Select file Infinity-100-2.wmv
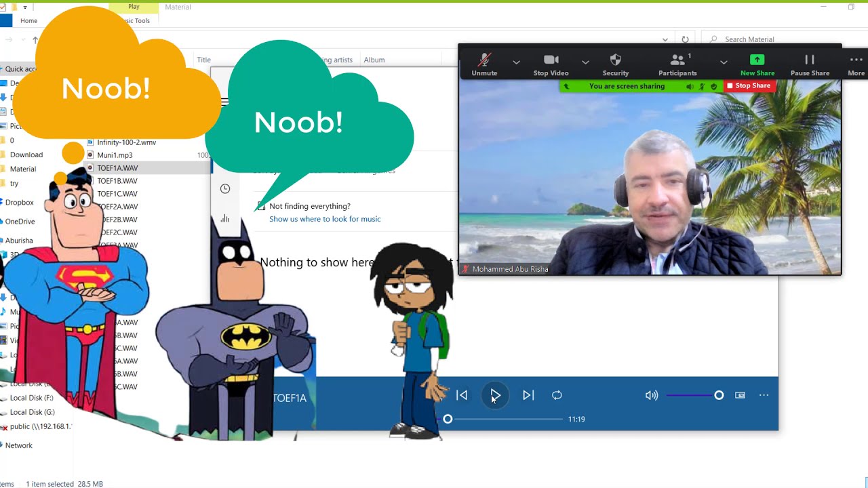The width and height of the screenshot is (868, 488). click(x=126, y=142)
